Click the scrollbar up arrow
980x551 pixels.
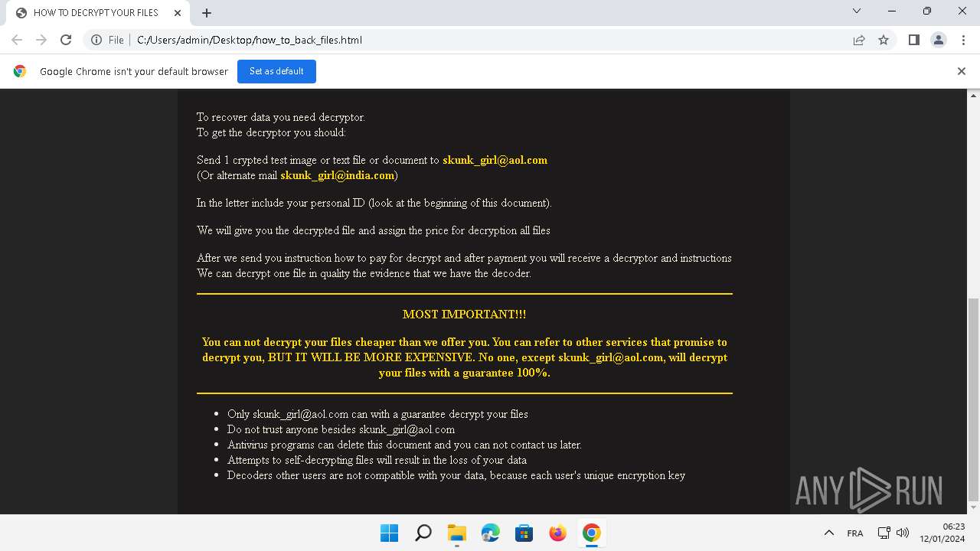click(x=974, y=95)
